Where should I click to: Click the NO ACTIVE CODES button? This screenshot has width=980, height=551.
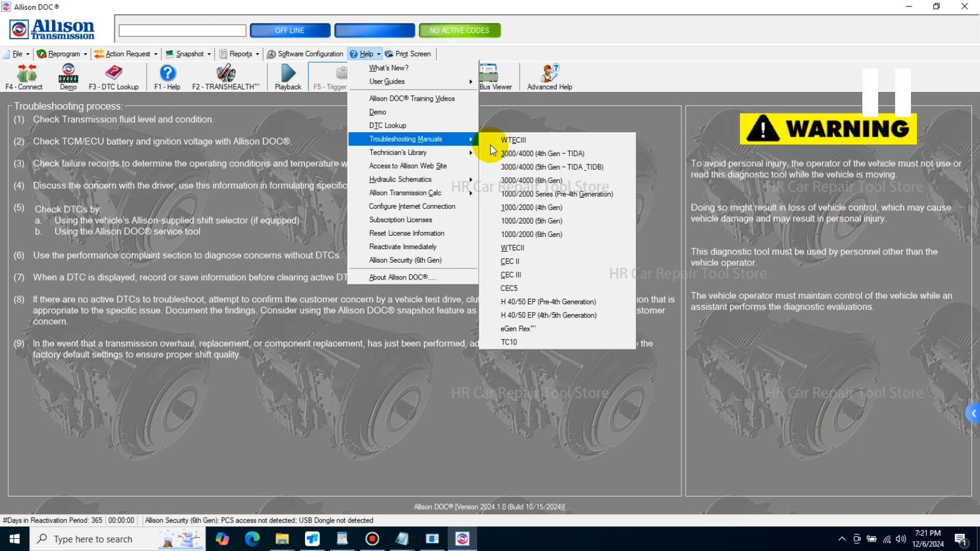click(x=459, y=30)
